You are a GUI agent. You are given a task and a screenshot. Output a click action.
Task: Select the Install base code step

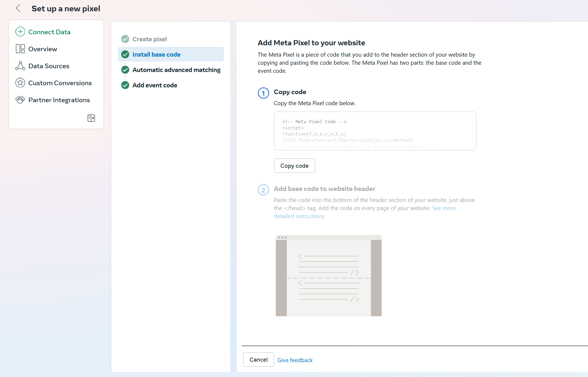(x=171, y=54)
